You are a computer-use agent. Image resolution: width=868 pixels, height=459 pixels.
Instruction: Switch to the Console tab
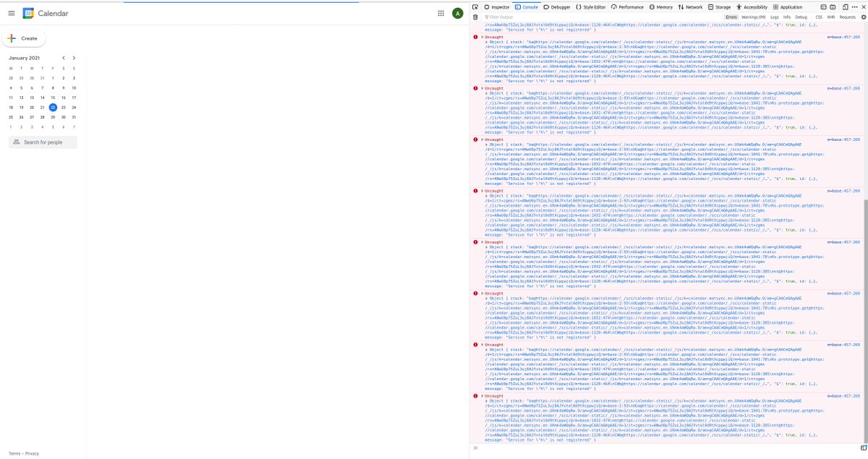pyautogui.click(x=526, y=7)
